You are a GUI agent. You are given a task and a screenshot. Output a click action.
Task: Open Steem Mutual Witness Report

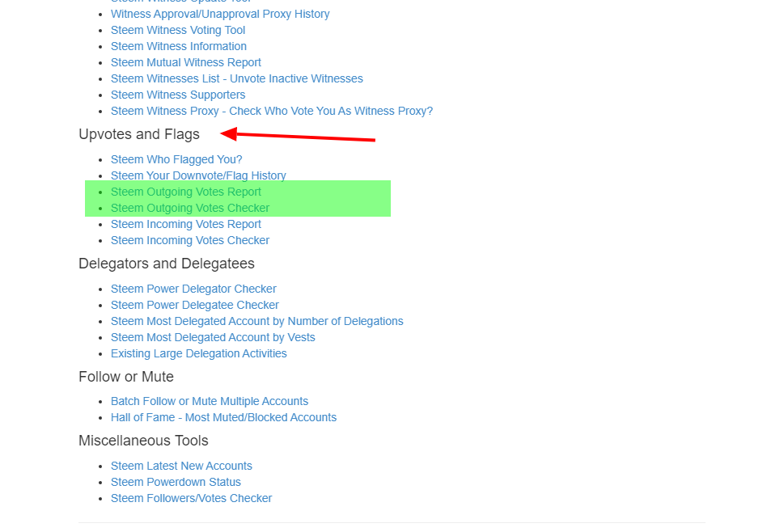186,62
